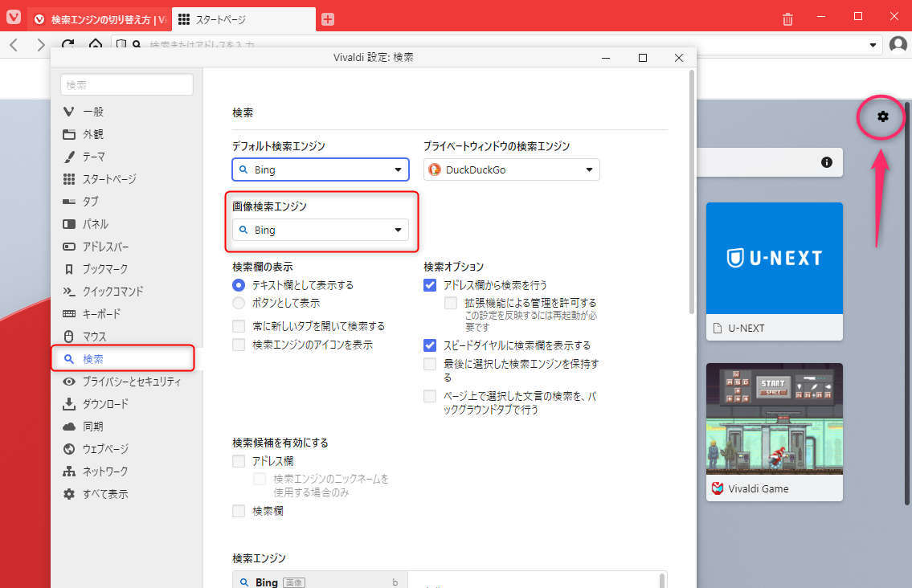912x588 pixels.
Task: Switch to 検索エンジンの切り替え方 tab
Action: pyautogui.click(x=100, y=19)
